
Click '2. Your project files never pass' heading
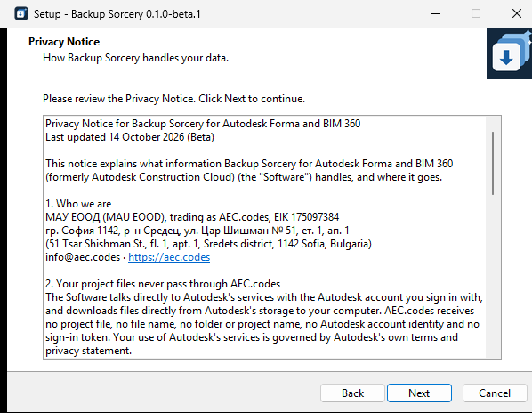click(x=163, y=284)
